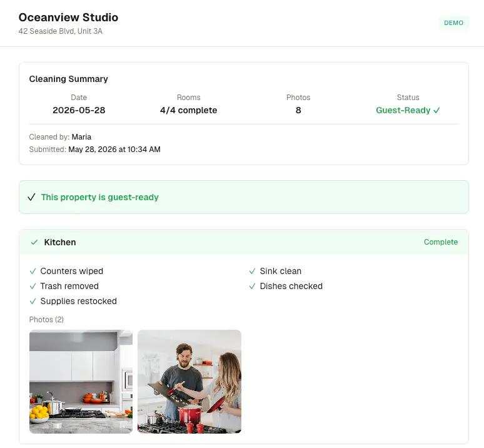The width and height of the screenshot is (484, 448).
Task: Click the Trash removed item text
Action: [x=69, y=286]
